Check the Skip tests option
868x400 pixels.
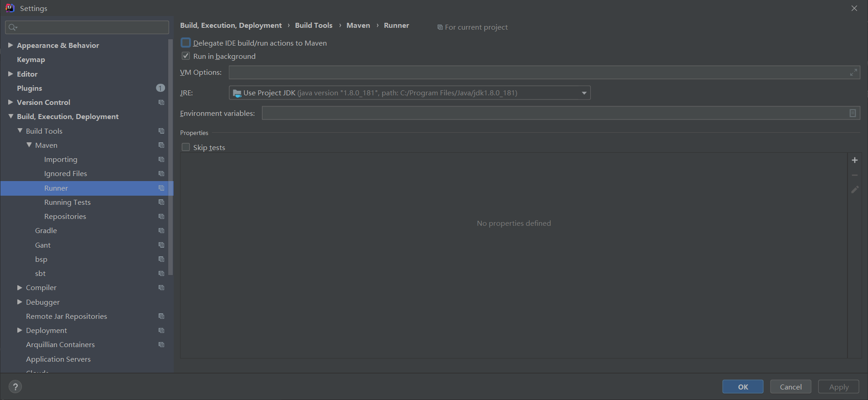186,147
